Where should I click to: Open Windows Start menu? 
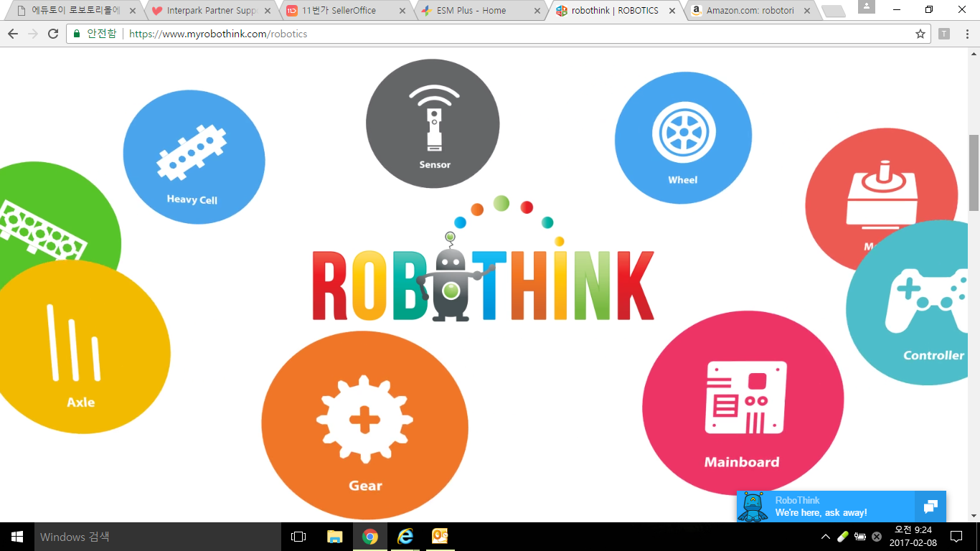point(17,537)
